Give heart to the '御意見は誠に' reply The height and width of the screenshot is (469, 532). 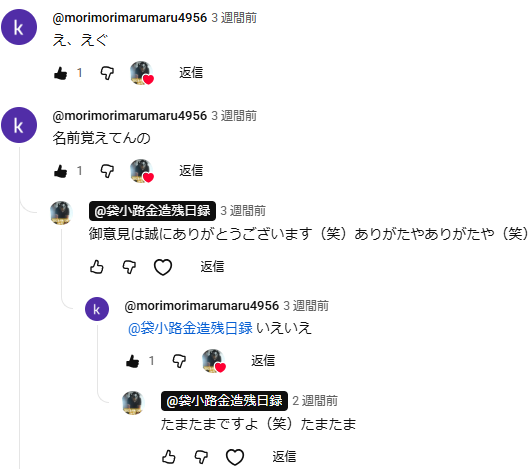pyautogui.click(x=163, y=267)
